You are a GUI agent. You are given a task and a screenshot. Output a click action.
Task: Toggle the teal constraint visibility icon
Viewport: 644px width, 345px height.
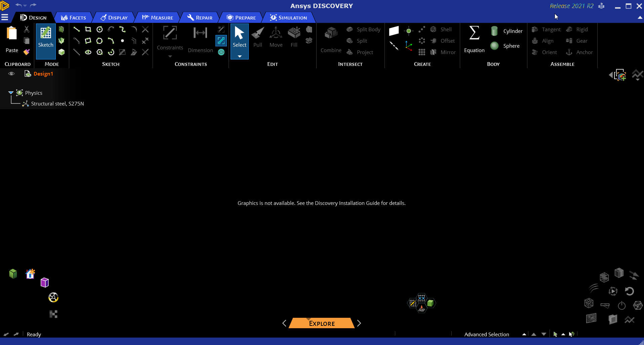click(x=221, y=52)
